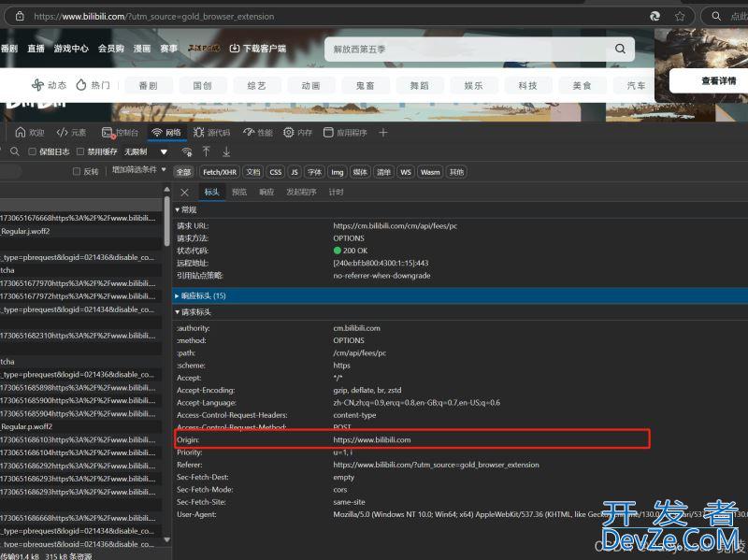Open the DevTools 欢迎 home tab

pyautogui.click(x=30, y=133)
